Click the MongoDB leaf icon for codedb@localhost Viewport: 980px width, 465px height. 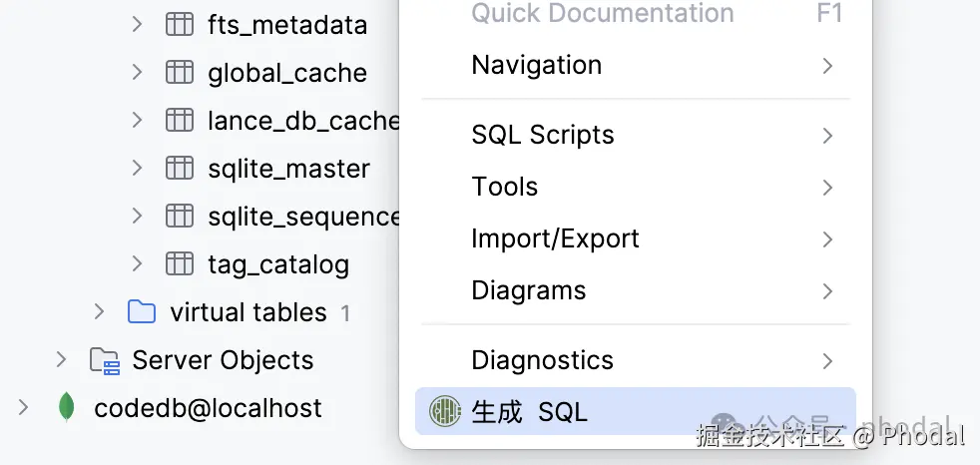click(x=67, y=407)
